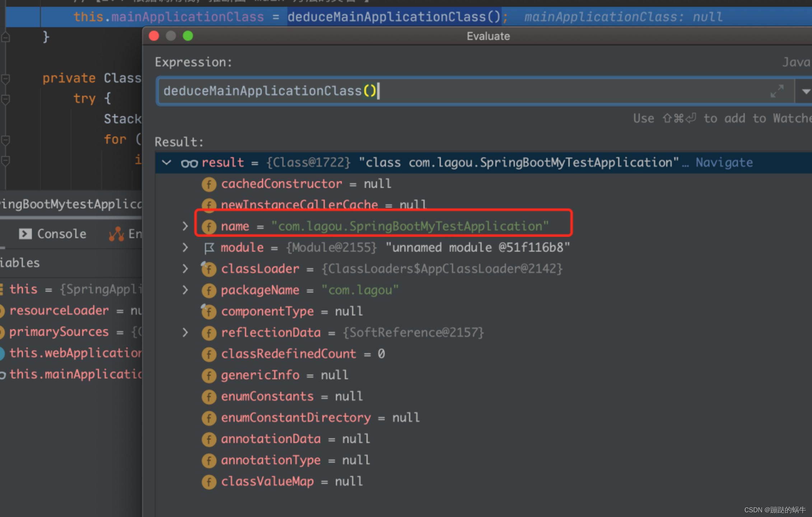Click the class icon on the result row
Viewport: 812px width, 517px height.
[x=189, y=163]
